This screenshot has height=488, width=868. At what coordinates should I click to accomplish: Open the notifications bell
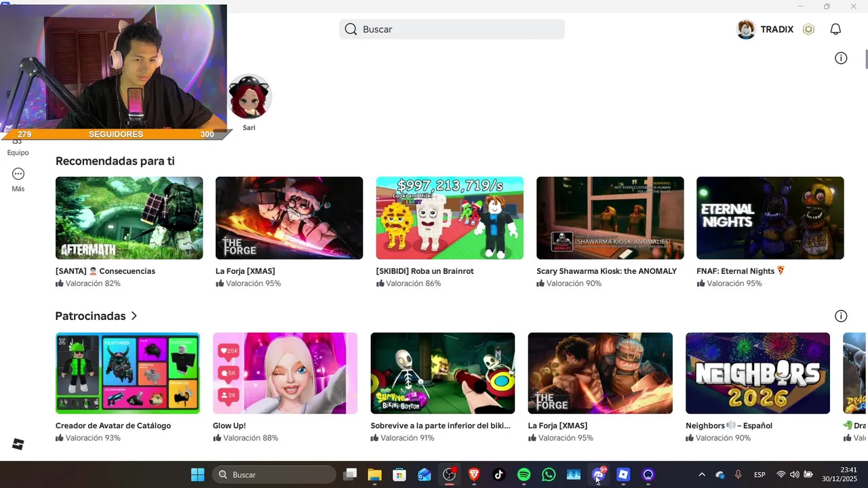tap(835, 29)
